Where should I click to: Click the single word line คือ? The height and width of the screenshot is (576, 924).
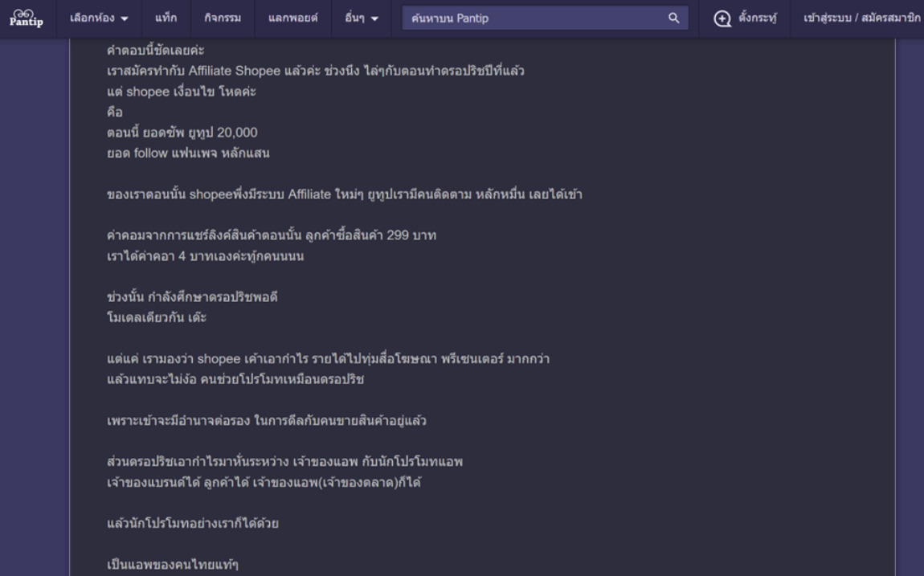click(115, 112)
